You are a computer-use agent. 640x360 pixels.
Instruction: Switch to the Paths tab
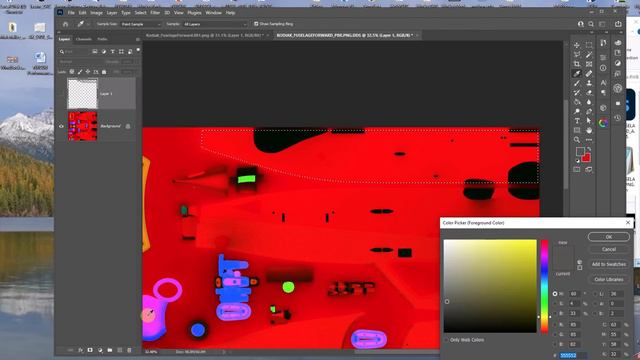[102, 39]
